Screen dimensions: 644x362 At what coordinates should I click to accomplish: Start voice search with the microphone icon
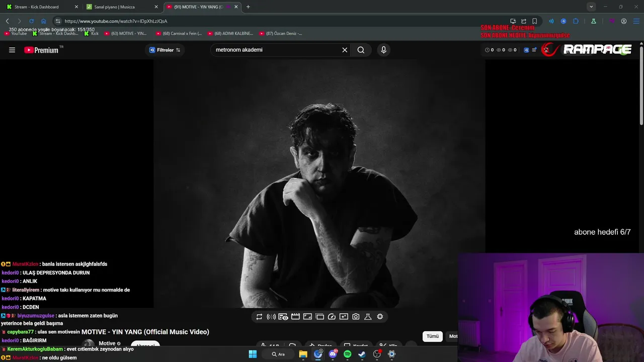click(x=383, y=50)
